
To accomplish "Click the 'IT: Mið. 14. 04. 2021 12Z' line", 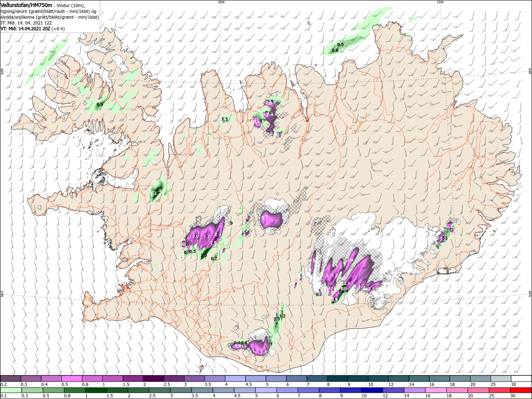I will coord(26,23).
